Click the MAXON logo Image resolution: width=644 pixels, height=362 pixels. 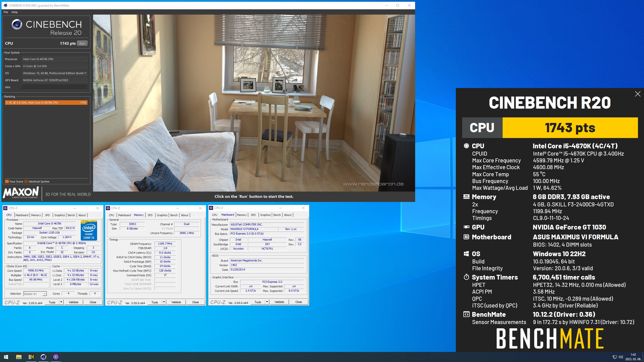click(x=21, y=193)
